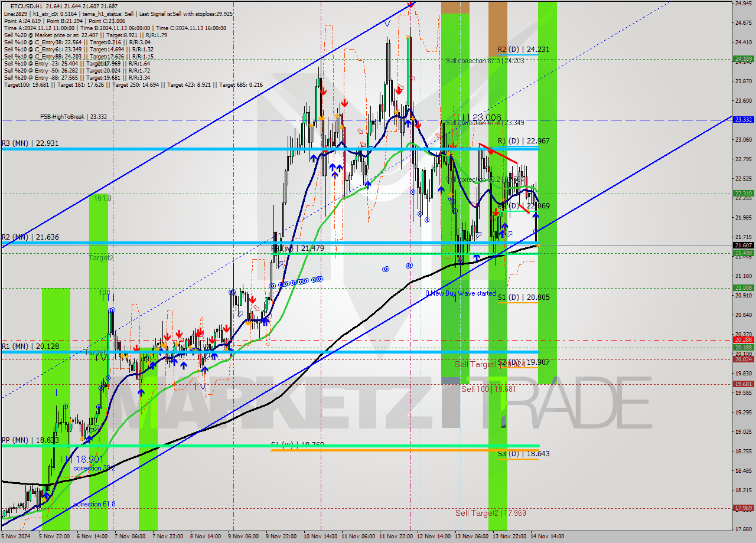756x543 pixels.
Task: Select the 'Sell 100 | 19.681' label
Action: coord(489,389)
